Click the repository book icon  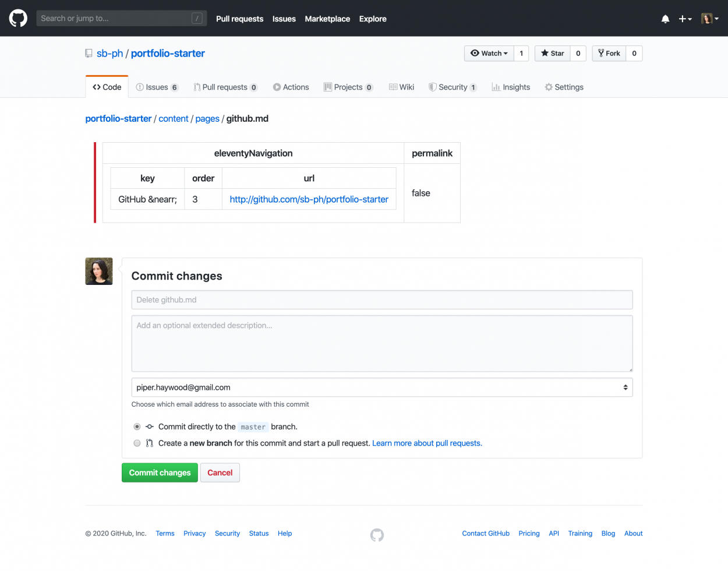(x=89, y=54)
